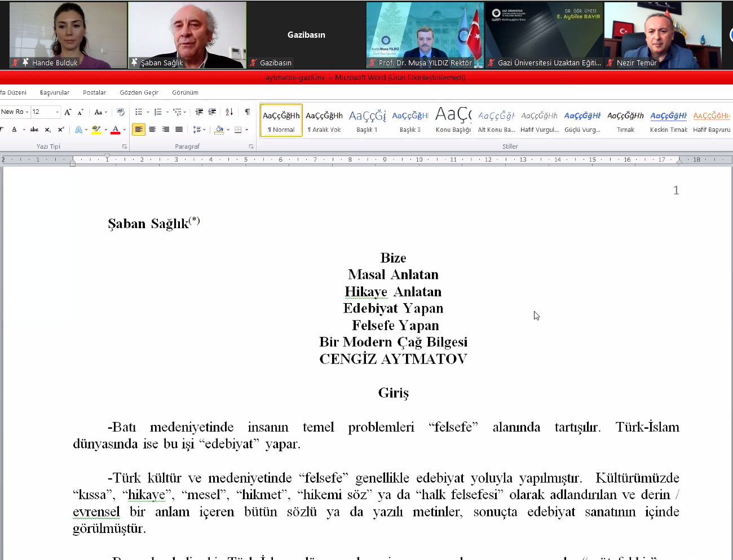The height and width of the screenshot is (560, 733).
Task: Toggle underline formatting
Action: pyautogui.click(x=14, y=130)
